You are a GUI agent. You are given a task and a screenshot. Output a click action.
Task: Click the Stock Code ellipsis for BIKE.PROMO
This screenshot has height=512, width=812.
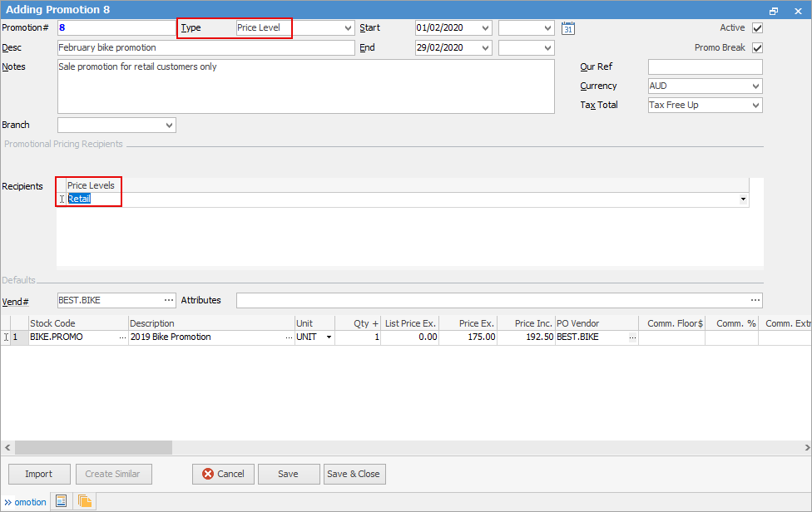coord(122,337)
